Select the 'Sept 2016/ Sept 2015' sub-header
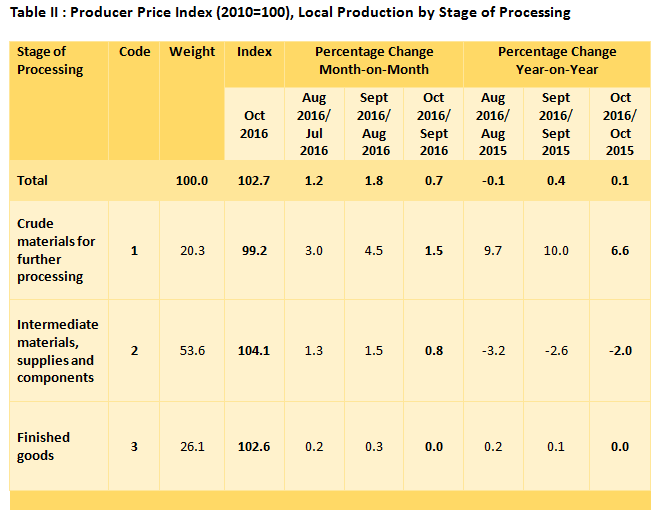This screenshot has width=660, height=525. pos(556,124)
